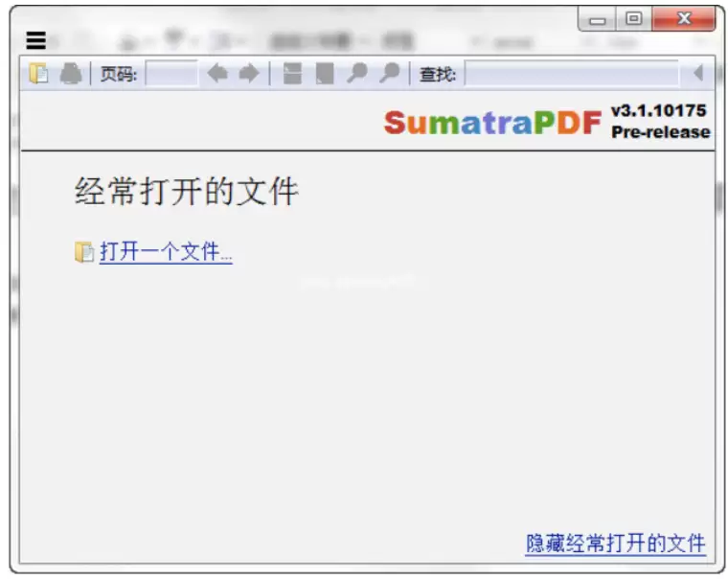Click the SumatraPDF colorful logo

point(492,123)
